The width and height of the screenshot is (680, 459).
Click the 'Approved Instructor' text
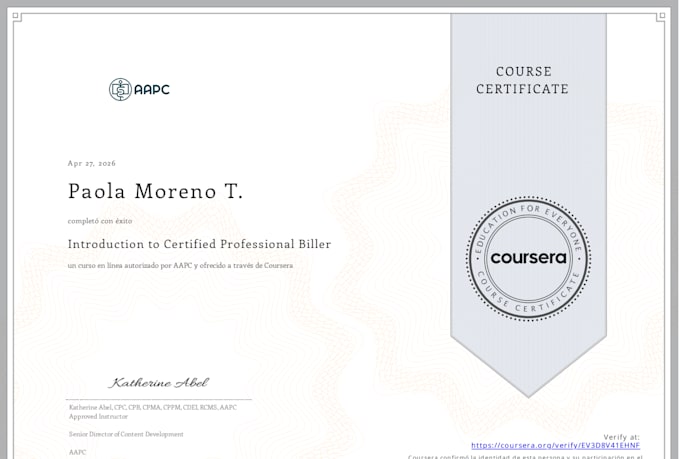(x=98, y=416)
